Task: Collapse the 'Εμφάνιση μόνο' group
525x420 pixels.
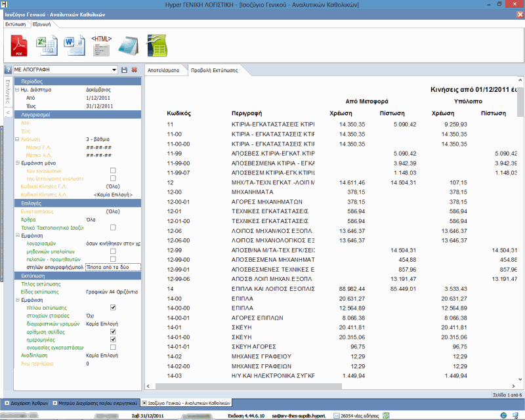Action: 16,162
